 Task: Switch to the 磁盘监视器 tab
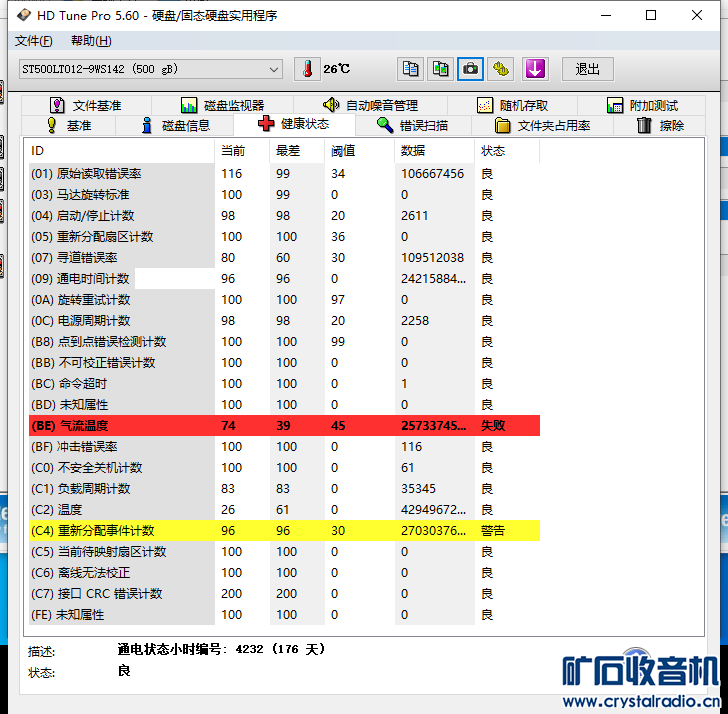[222, 105]
